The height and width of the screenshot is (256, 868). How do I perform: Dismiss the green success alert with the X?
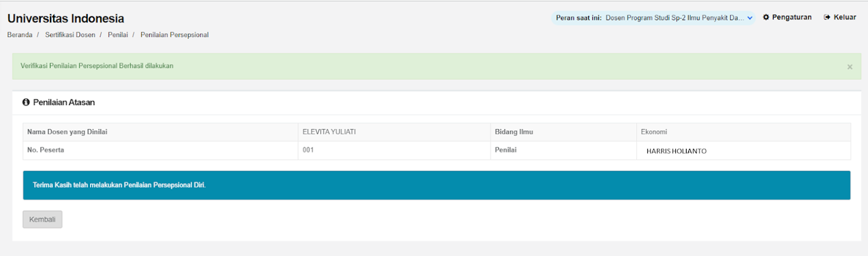850,67
